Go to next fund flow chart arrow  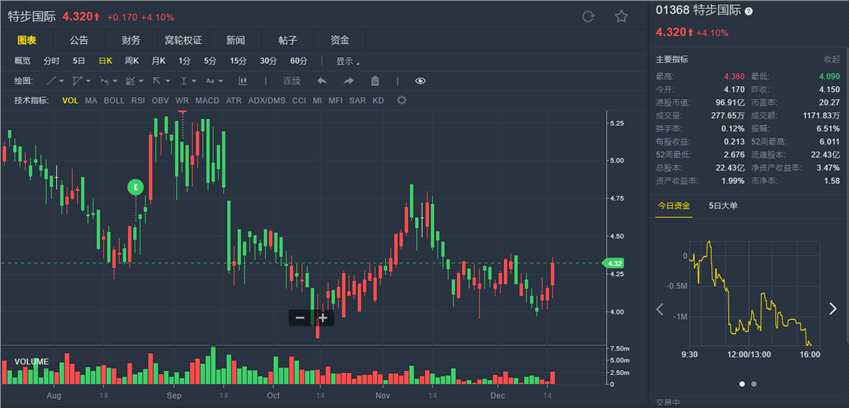tap(833, 309)
